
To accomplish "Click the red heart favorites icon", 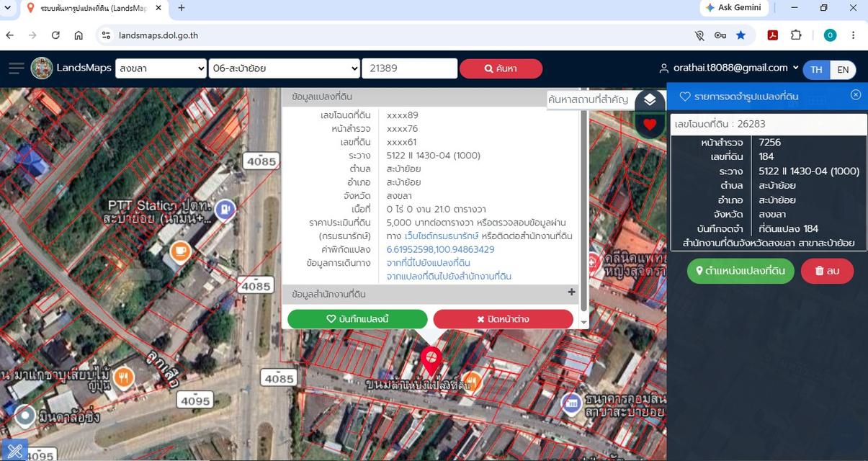I will (650, 125).
